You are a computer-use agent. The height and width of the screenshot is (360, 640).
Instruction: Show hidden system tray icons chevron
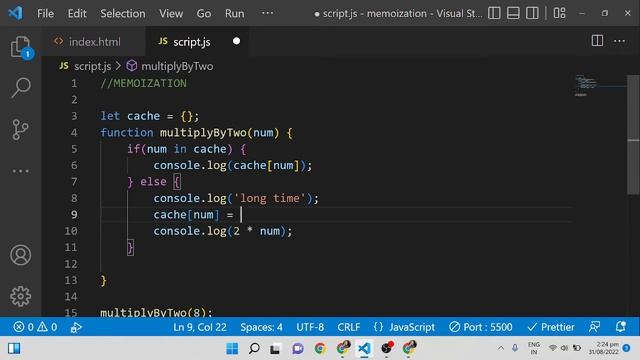click(x=500, y=348)
